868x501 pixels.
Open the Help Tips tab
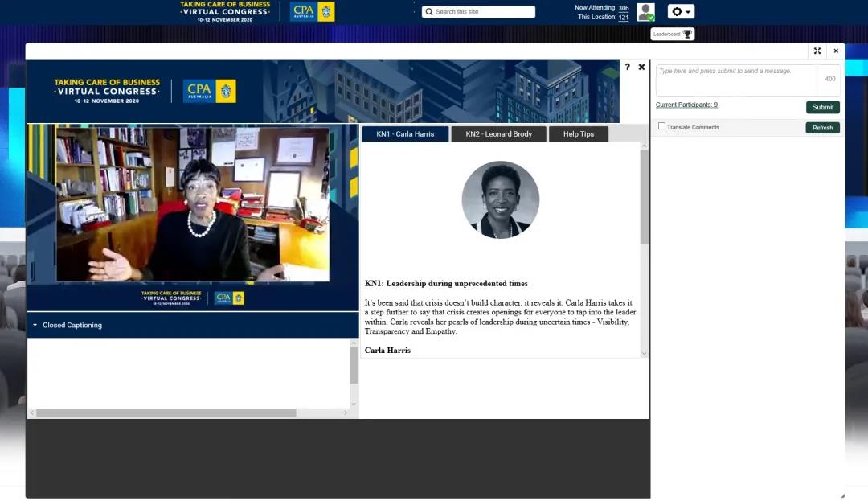pos(578,134)
